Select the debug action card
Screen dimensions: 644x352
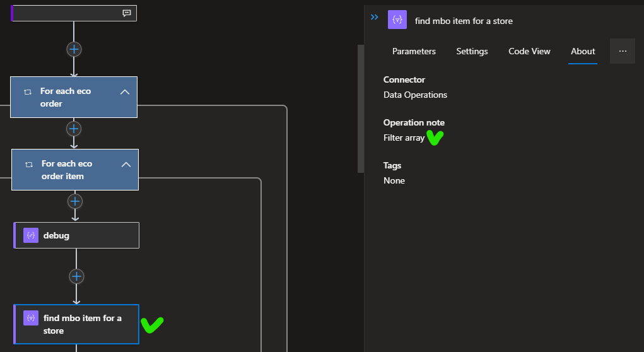pyautogui.click(x=76, y=235)
